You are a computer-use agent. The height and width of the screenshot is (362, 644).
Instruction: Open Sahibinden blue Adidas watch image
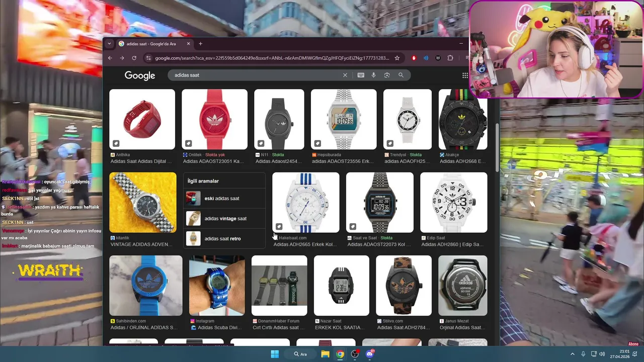point(146,286)
